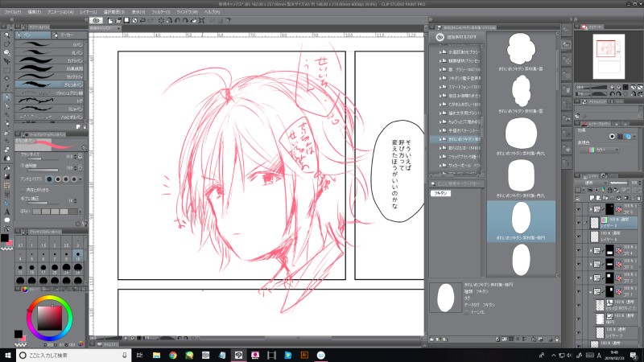Toggle visibility of the レイヤー 9 layer
The image size is (644, 362).
click(x=579, y=223)
